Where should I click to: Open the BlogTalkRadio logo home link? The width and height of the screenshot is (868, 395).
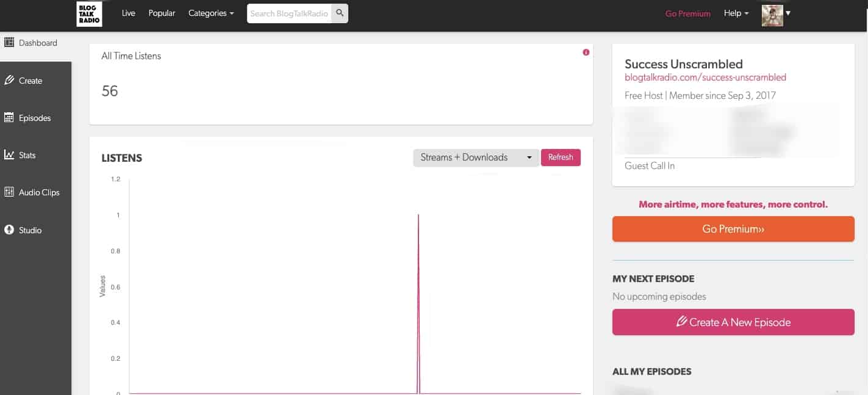pyautogui.click(x=89, y=13)
